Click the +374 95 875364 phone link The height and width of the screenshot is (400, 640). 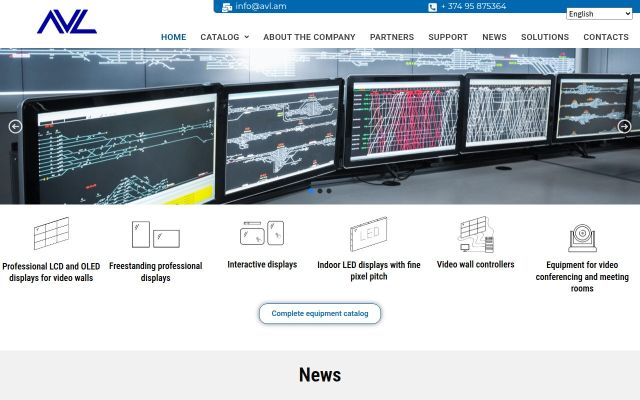[473, 6]
